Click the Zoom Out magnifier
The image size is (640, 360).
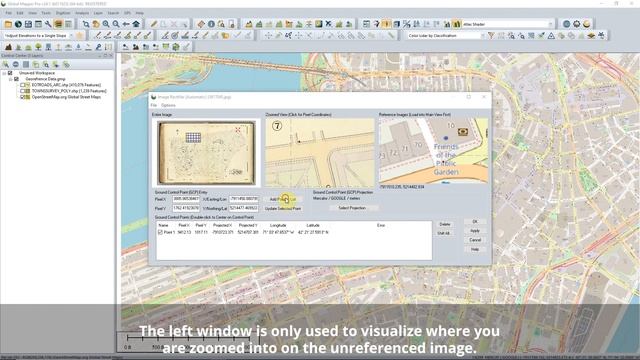(116, 24)
